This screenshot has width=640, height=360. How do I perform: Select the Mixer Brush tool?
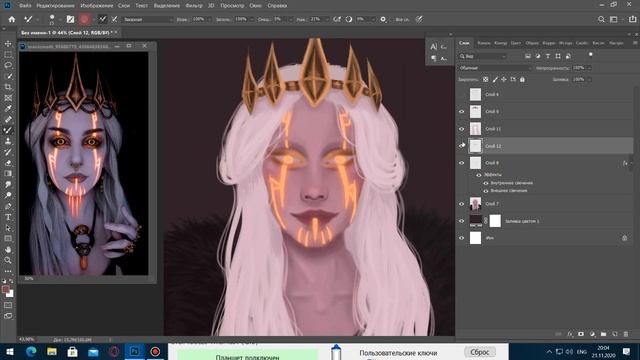8,130
